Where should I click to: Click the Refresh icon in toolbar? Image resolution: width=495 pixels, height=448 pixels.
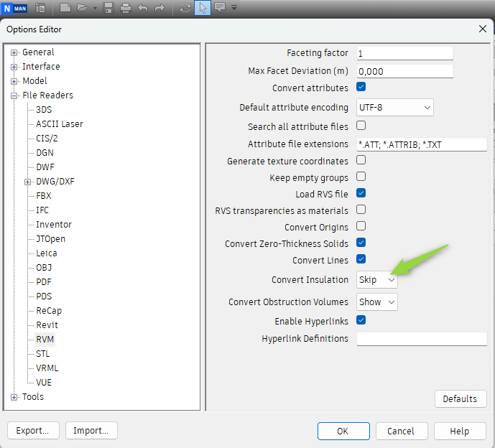tap(185, 7)
